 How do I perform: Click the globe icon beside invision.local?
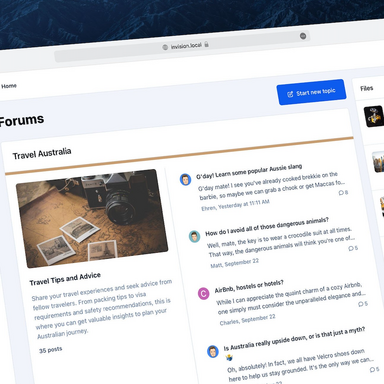click(165, 47)
